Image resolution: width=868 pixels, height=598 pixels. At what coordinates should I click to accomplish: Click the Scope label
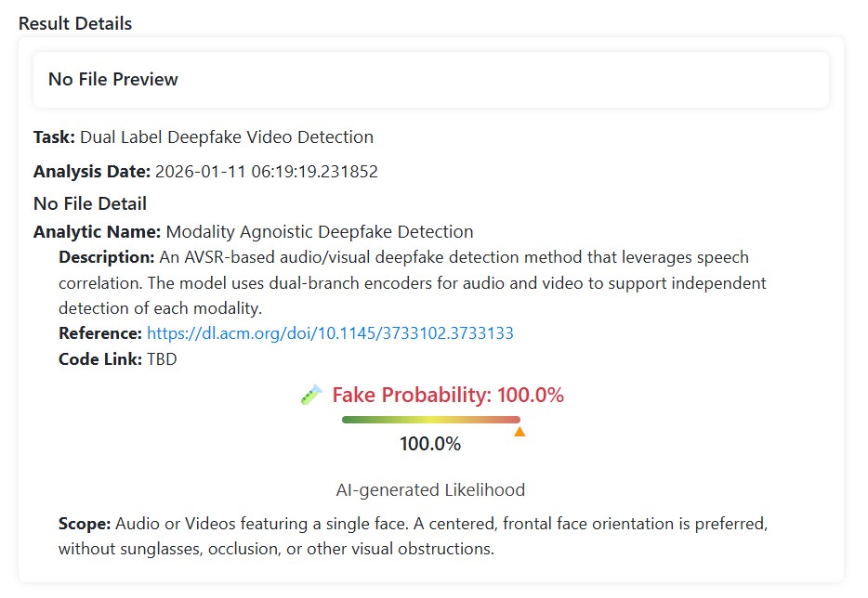(x=85, y=523)
